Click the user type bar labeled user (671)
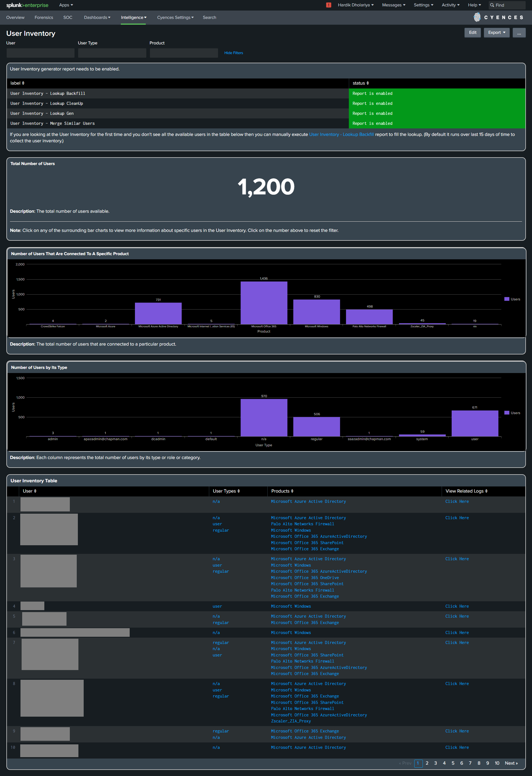 pyautogui.click(x=475, y=423)
